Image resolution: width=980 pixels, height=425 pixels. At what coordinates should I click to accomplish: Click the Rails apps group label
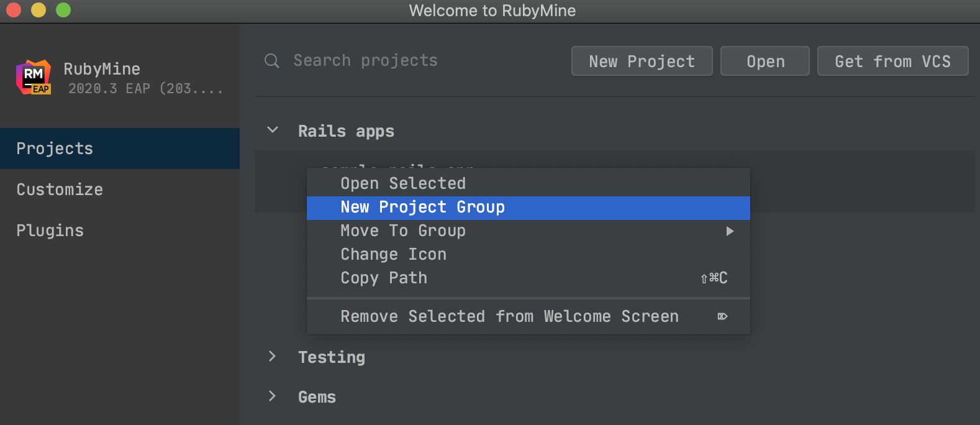point(346,131)
